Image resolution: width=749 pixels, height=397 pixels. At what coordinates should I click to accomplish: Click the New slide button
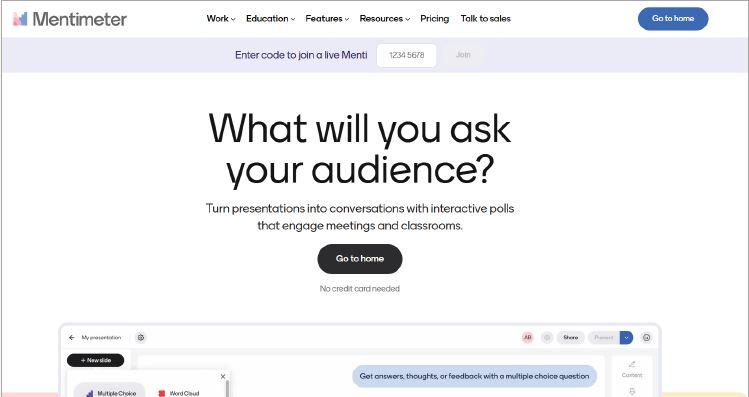(96, 360)
